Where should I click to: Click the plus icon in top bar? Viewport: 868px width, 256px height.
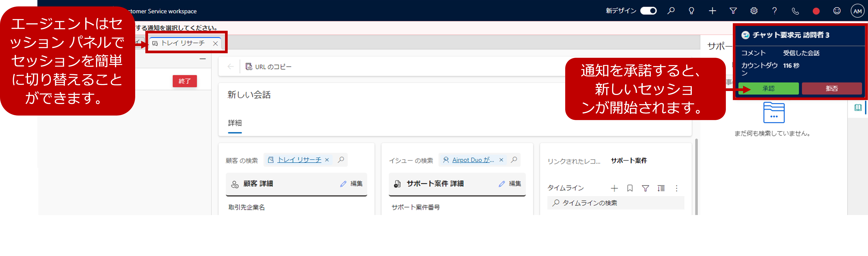point(712,11)
